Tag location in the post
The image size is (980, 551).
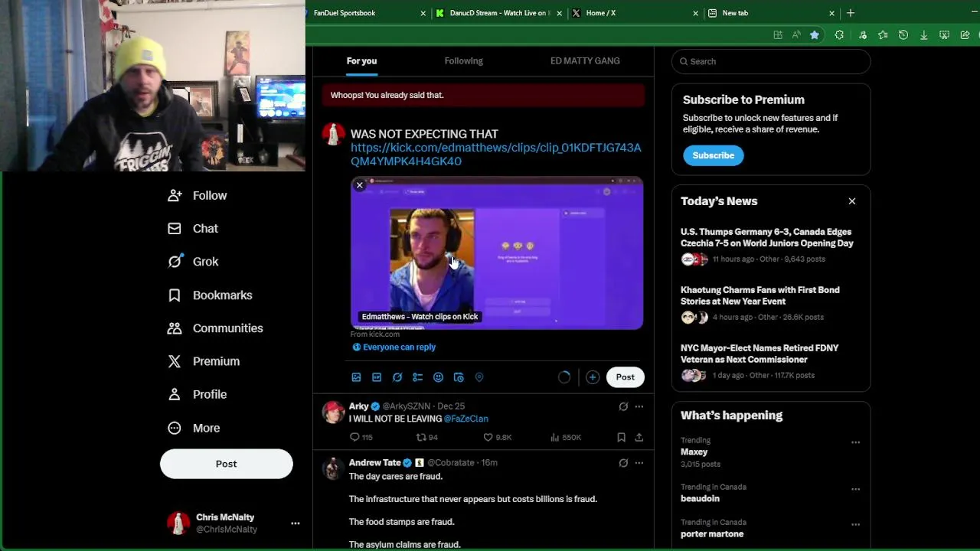click(479, 377)
